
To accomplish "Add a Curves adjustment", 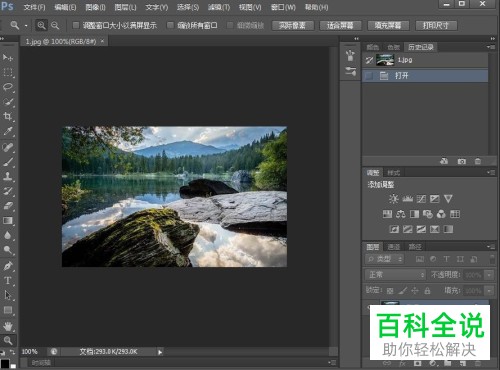I will point(421,199).
